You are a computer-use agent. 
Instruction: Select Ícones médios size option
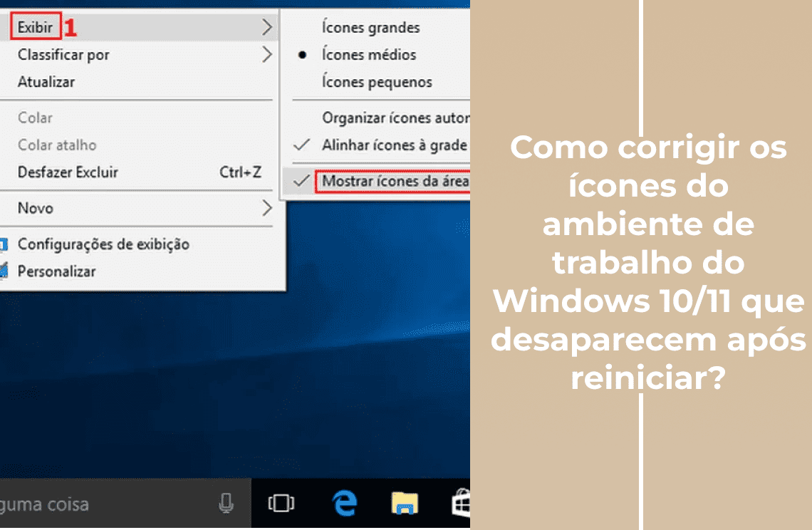371,55
